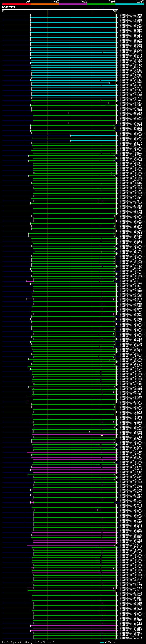The height and width of the screenshot is (644, 146).
Task: Select hit label UniRef100_Q8LDF6
Action: coord(131,63)
